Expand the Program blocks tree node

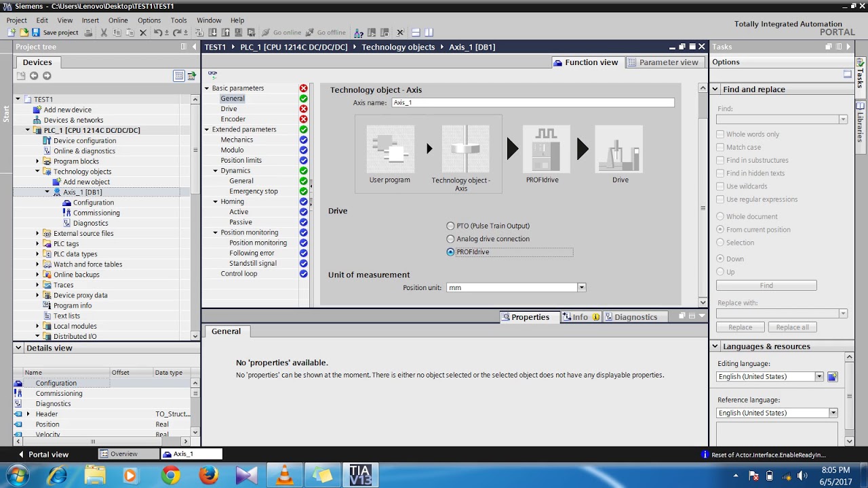38,161
